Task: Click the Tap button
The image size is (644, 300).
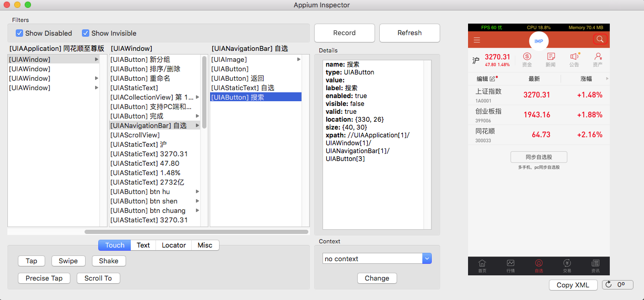Action: click(32, 261)
